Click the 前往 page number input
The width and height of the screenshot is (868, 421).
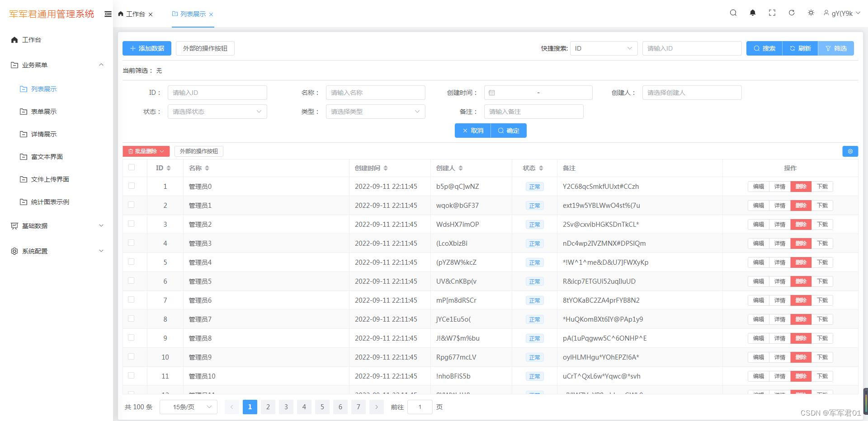coord(420,407)
